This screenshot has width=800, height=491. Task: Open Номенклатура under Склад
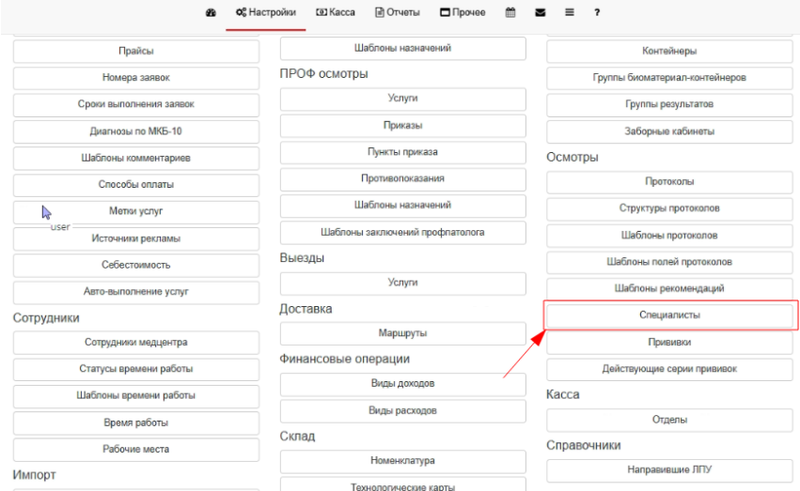click(x=402, y=461)
